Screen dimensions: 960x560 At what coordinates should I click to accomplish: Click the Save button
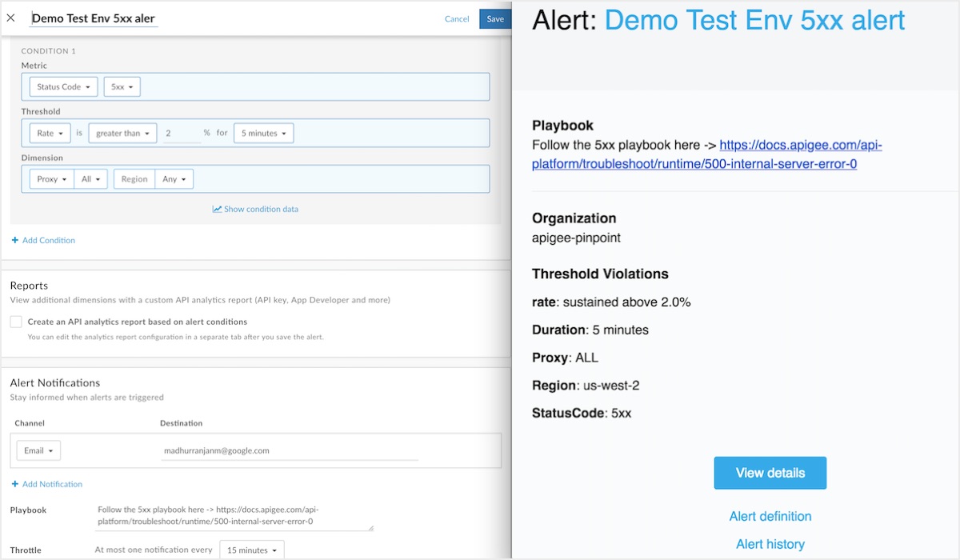pyautogui.click(x=495, y=19)
